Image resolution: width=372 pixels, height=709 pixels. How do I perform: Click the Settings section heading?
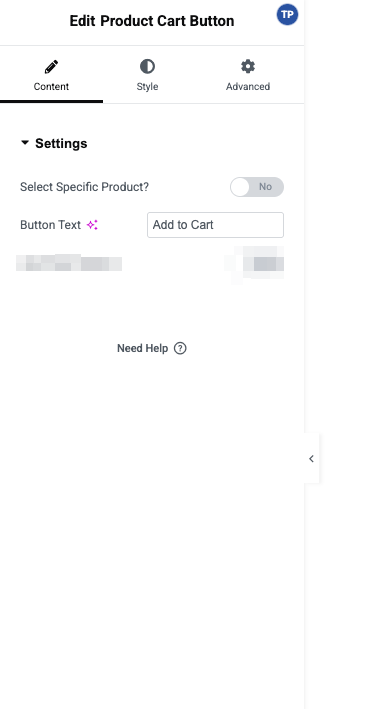click(x=61, y=143)
